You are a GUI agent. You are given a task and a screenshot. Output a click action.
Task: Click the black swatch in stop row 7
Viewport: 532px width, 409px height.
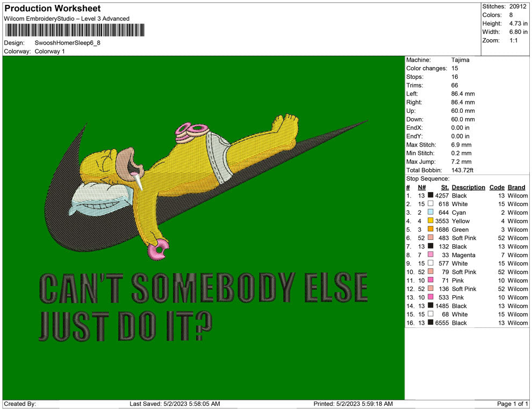pyautogui.click(x=430, y=246)
